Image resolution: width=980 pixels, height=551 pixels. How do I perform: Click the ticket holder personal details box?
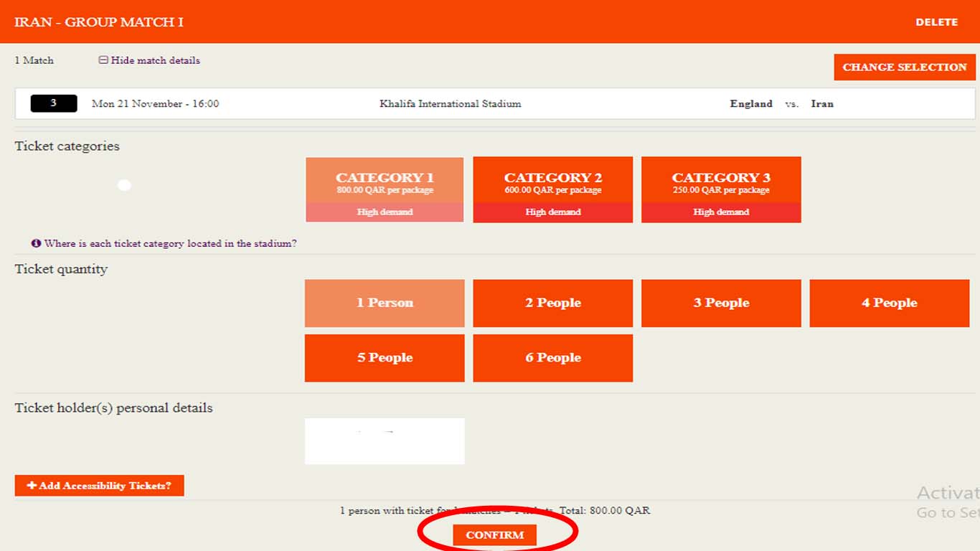pyautogui.click(x=385, y=441)
